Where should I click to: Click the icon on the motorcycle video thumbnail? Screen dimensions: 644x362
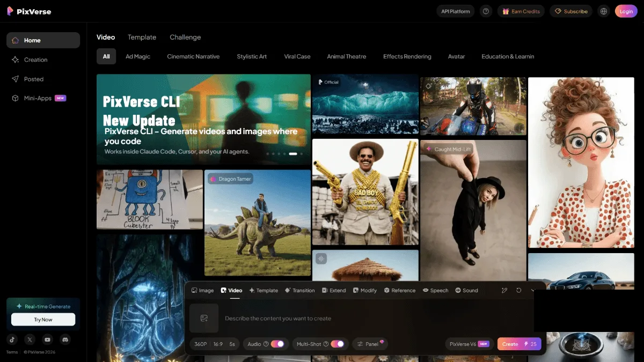click(x=428, y=86)
